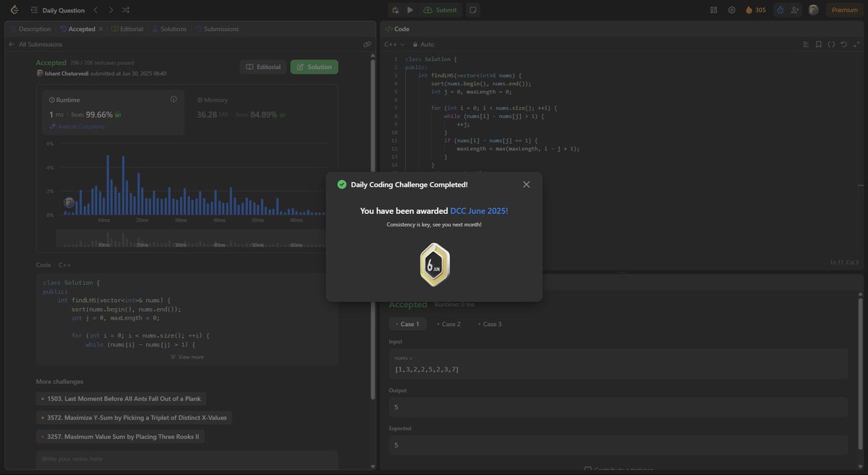Open the Solutions tab
Image resolution: width=868 pixels, height=475 pixels.
[x=169, y=29]
